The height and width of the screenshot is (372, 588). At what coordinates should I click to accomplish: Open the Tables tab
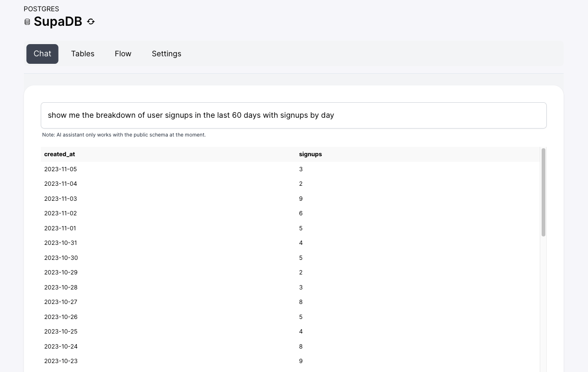82,54
